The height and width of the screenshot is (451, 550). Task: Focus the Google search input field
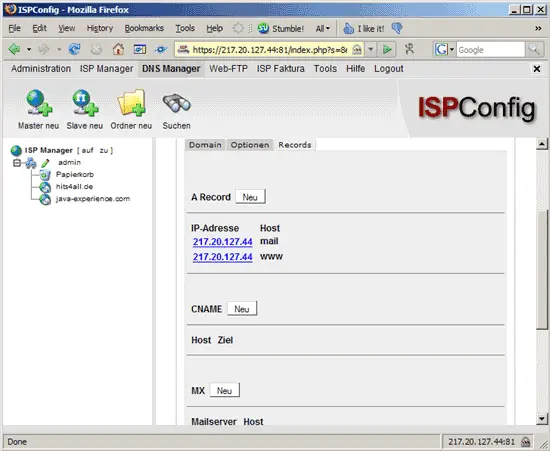[490, 50]
